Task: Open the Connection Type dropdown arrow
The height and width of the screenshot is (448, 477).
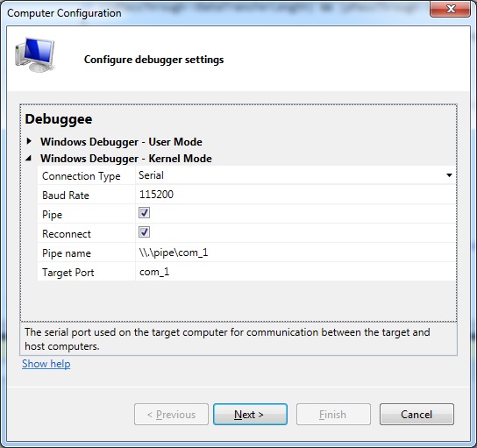Action: pos(449,175)
